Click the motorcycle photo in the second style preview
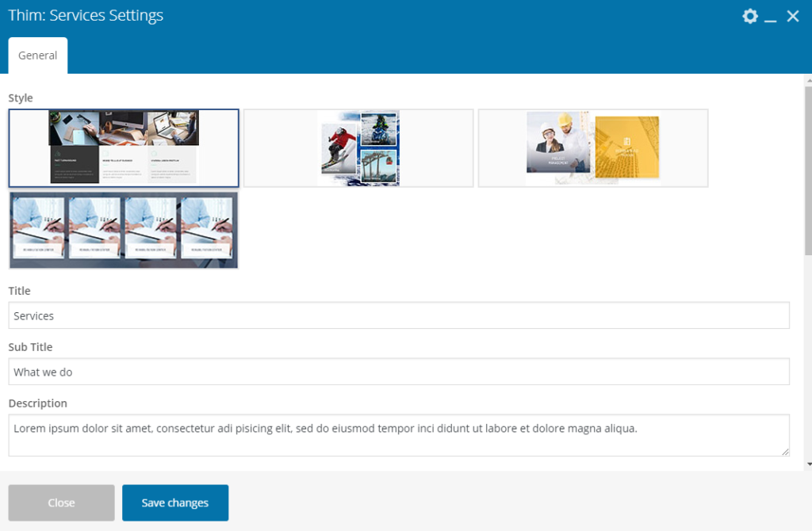This screenshot has height=531, width=812. coord(380,128)
